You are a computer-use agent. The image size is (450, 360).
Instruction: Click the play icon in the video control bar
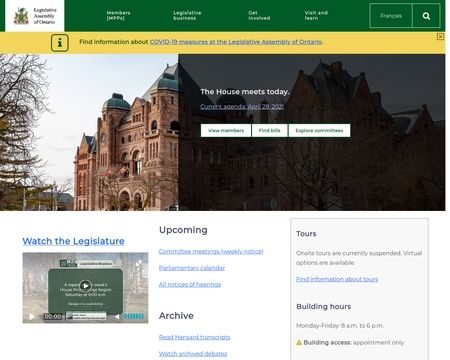(x=32, y=316)
